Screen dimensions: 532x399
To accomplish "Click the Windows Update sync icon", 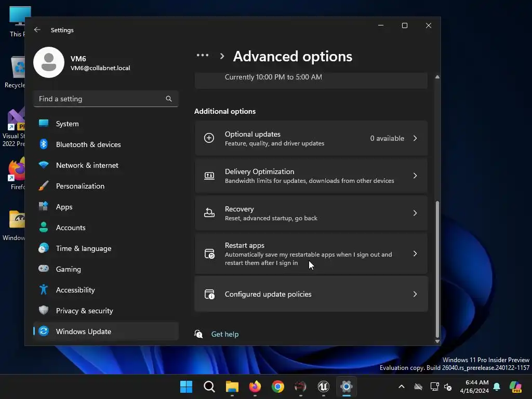I will pyautogui.click(x=44, y=331).
